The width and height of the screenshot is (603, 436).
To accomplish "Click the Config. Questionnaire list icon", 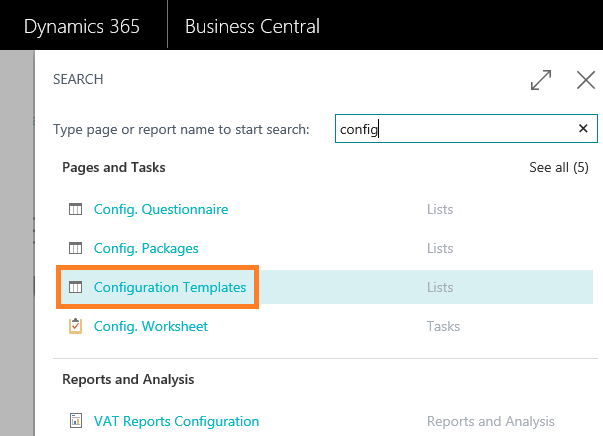I will (x=75, y=210).
